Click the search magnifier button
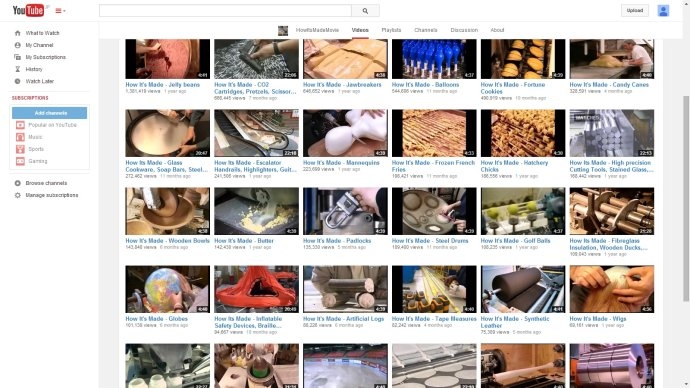 pyautogui.click(x=365, y=11)
